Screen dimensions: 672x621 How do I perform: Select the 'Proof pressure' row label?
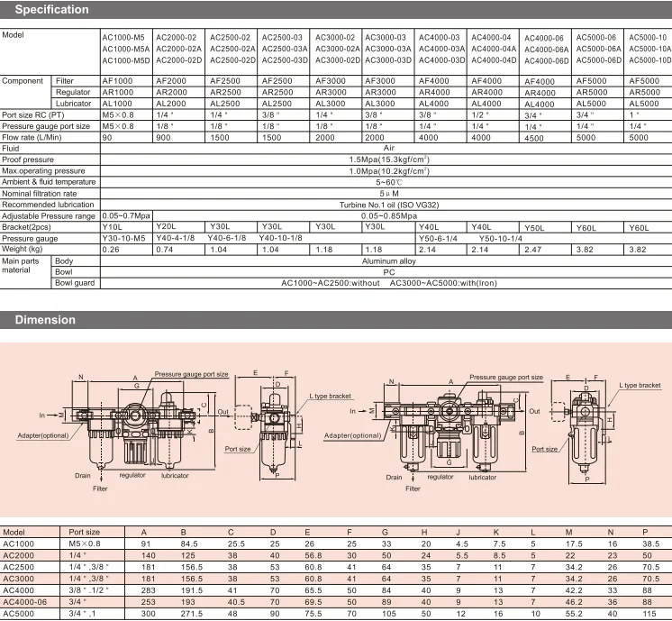click(x=28, y=160)
